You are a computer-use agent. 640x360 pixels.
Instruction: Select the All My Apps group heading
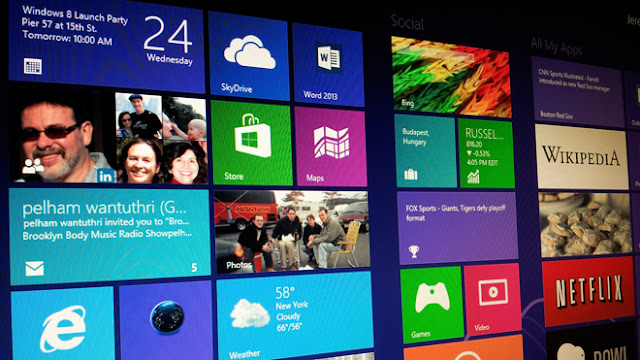(x=556, y=47)
